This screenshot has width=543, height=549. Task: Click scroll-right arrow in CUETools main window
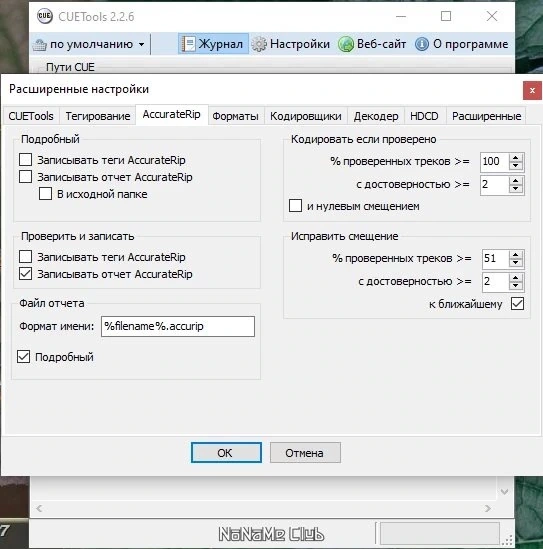point(488,508)
